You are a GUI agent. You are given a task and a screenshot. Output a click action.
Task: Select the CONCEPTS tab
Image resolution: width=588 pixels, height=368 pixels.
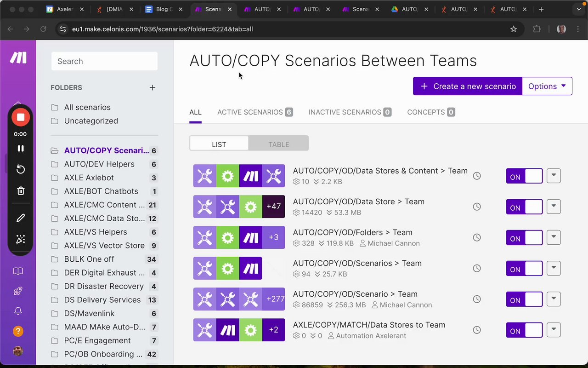[x=431, y=112]
